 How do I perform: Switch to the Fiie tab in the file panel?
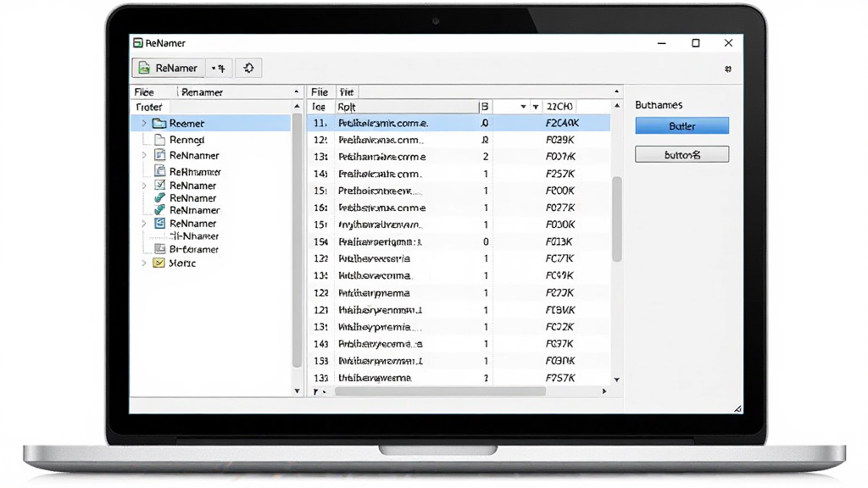[320, 91]
